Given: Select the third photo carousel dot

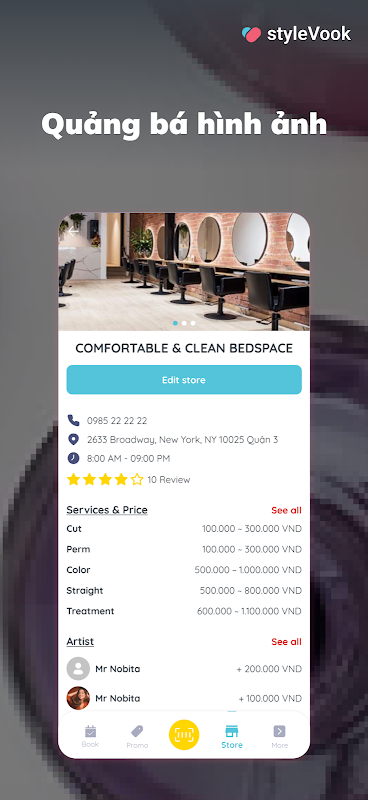Looking at the screenshot, I should [193, 323].
